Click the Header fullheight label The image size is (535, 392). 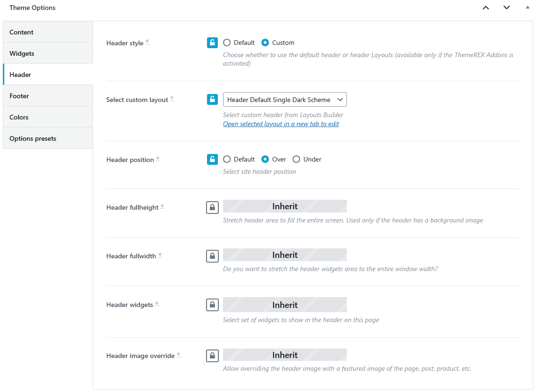(x=132, y=208)
